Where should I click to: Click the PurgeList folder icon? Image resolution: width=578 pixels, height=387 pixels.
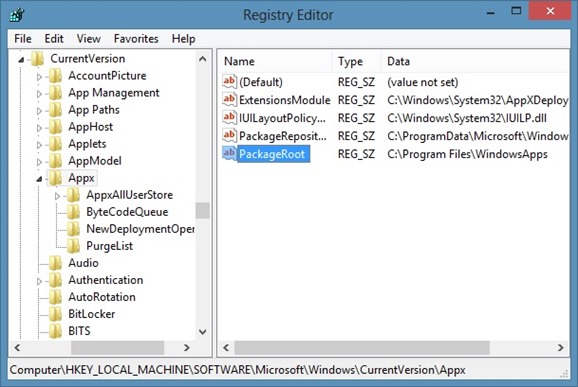(x=73, y=246)
